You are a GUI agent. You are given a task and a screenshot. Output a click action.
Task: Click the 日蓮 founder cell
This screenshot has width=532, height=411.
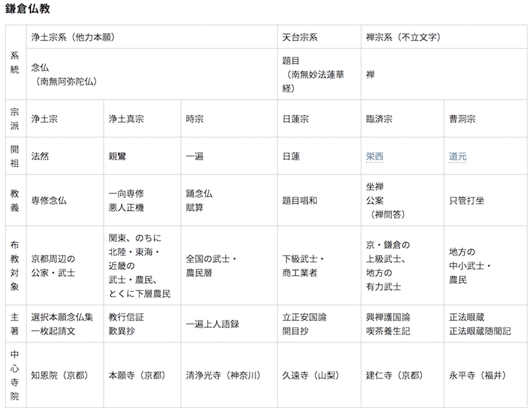point(319,156)
